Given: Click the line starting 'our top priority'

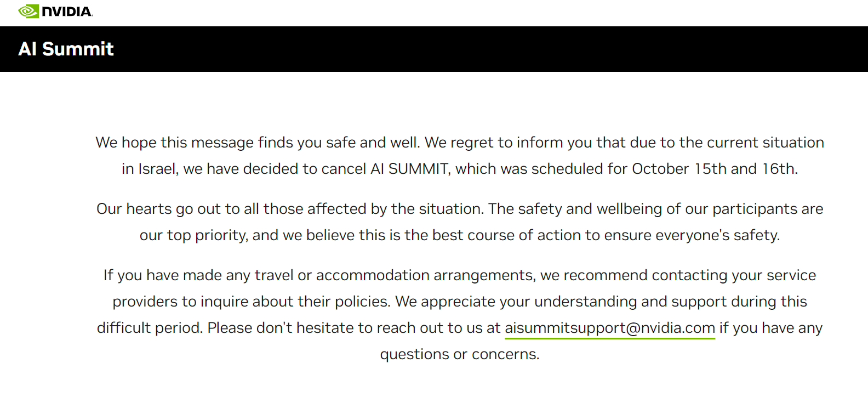Looking at the screenshot, I should click(460, 235).
